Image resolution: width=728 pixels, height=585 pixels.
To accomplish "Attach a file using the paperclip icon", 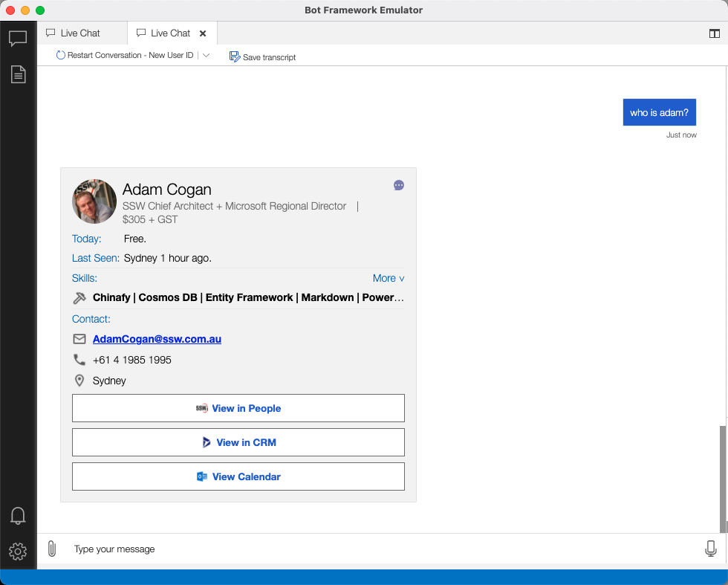I will (52, 549).
